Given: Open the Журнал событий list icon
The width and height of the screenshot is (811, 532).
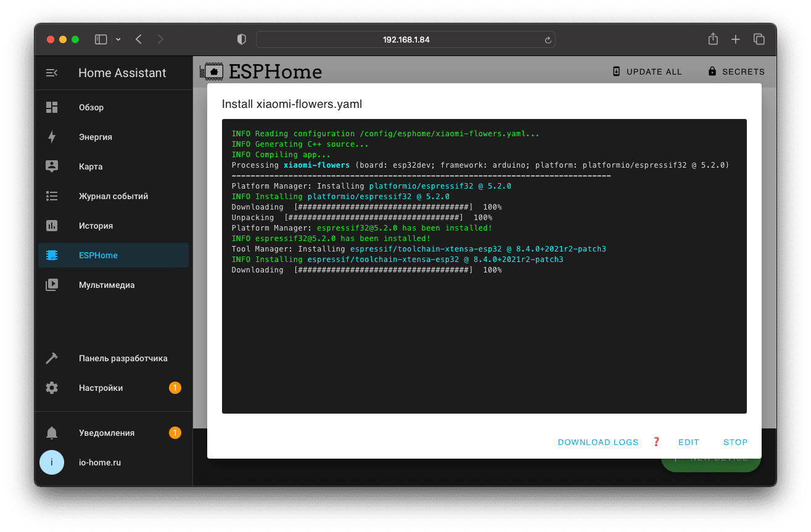Looking at the screenshot, I should 52,196.
